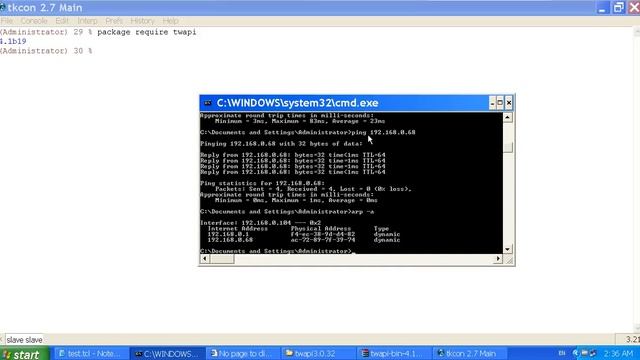Open the Prefs menu in tkcon
Screen dimensions: 640x360
[114, 21]
